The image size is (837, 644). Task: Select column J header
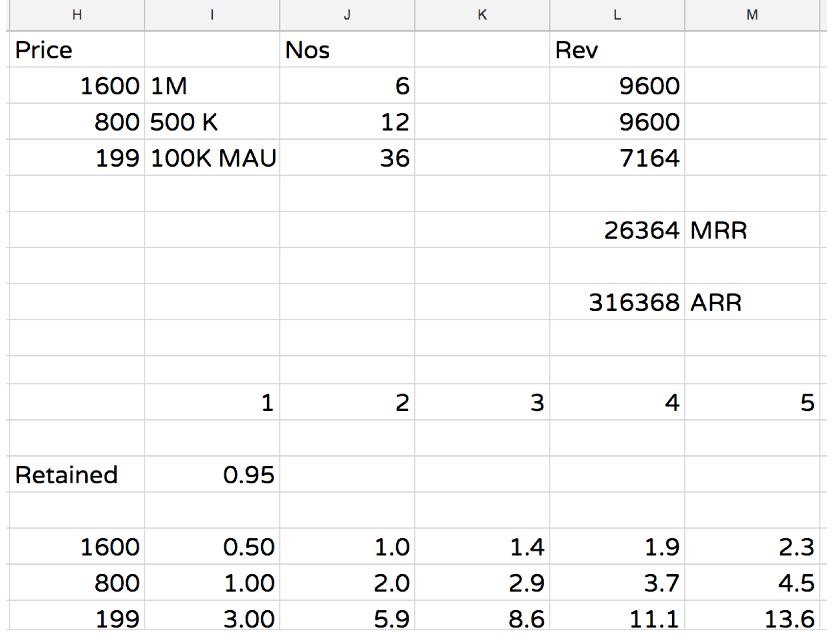click(347, 15)
